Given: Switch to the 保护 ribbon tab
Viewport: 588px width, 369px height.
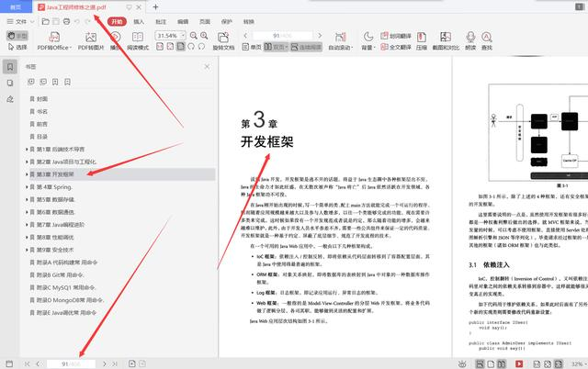Looking at the screenshot, I should tap(227, 22).
